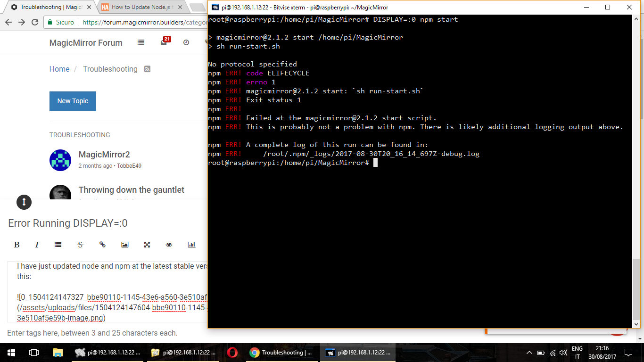Apply strikethrough in the composer toolbar
Viewport: 644px width, 362px height.
[x=80, y=245]
